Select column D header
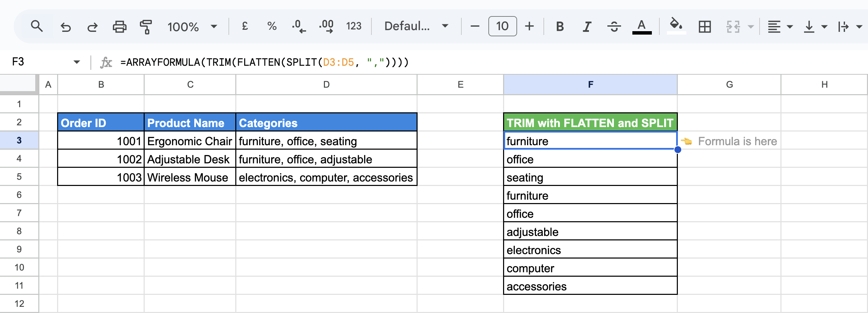This screenshot has width=868, height=313. [327, 85]
